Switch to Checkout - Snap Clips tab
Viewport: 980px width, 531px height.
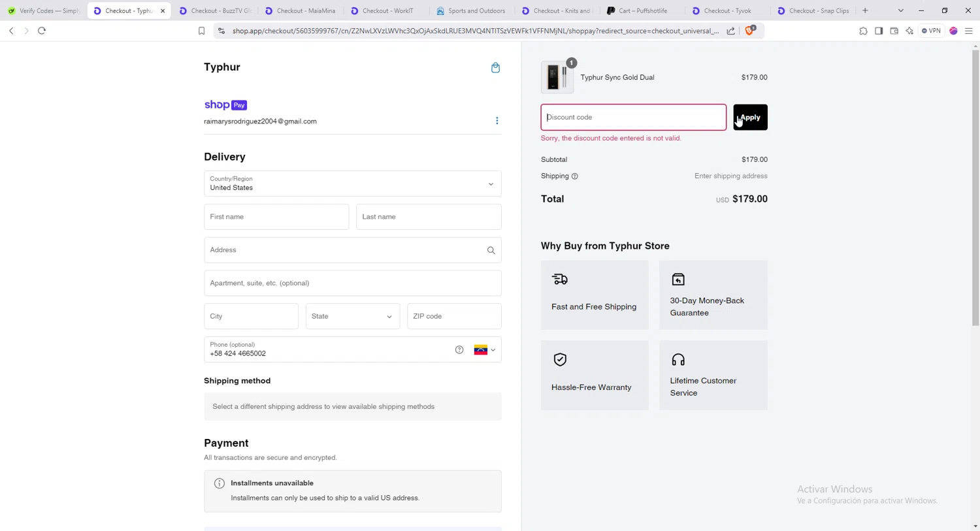813,10
